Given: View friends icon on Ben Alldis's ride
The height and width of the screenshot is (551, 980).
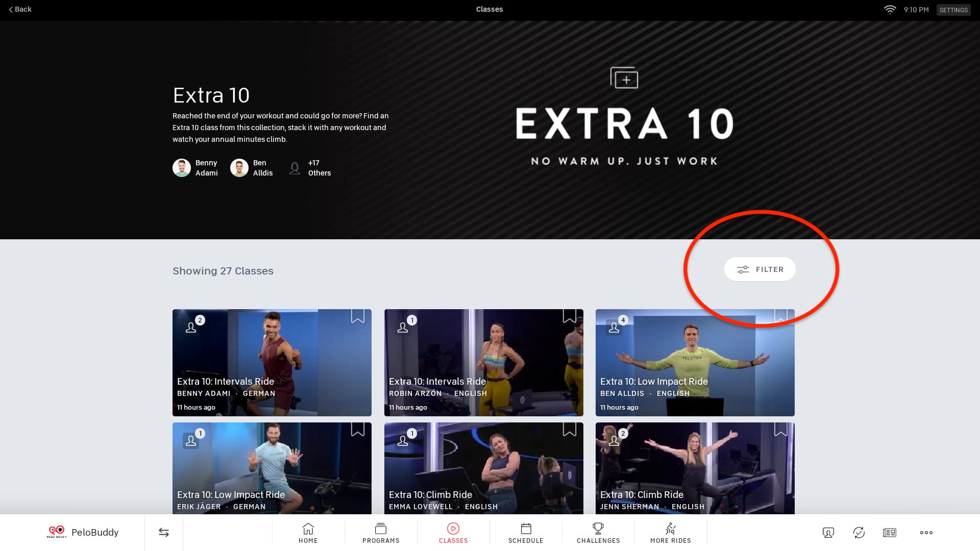Looking at the screenshot, I should pos(614,328).
